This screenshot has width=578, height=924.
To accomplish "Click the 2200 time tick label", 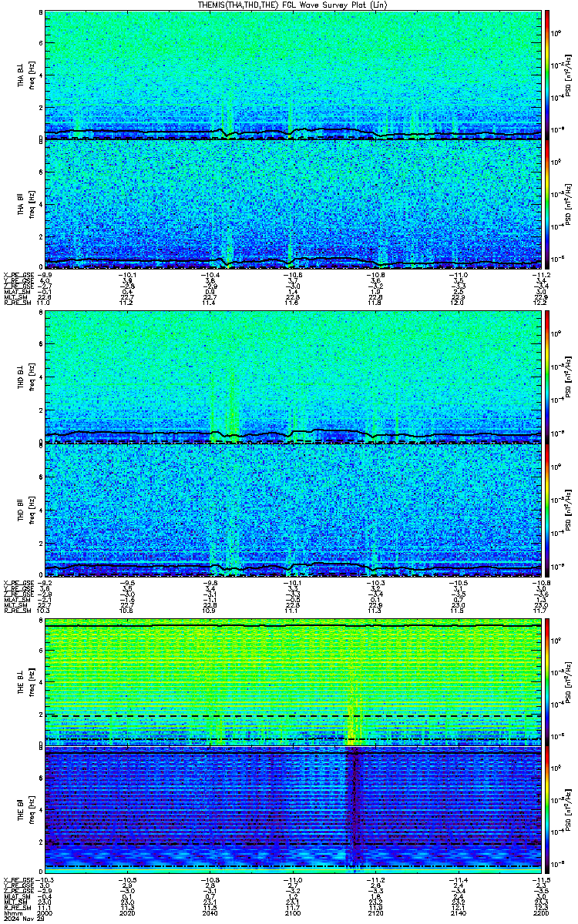I will click(540, 912).
